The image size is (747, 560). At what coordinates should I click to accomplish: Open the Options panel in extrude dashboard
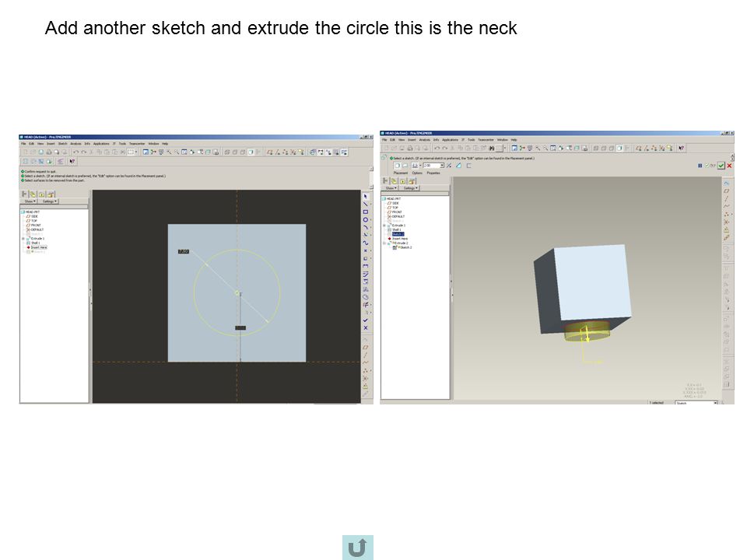point(417,173)
